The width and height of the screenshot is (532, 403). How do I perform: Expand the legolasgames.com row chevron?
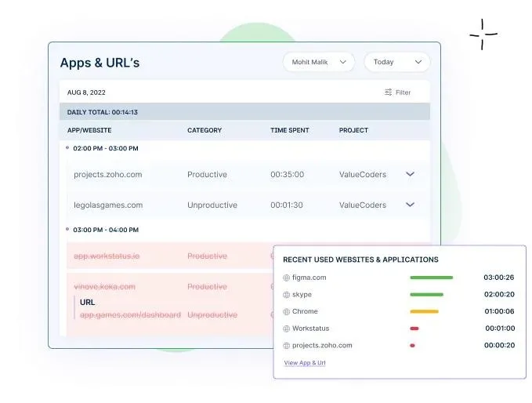(410, 205)
